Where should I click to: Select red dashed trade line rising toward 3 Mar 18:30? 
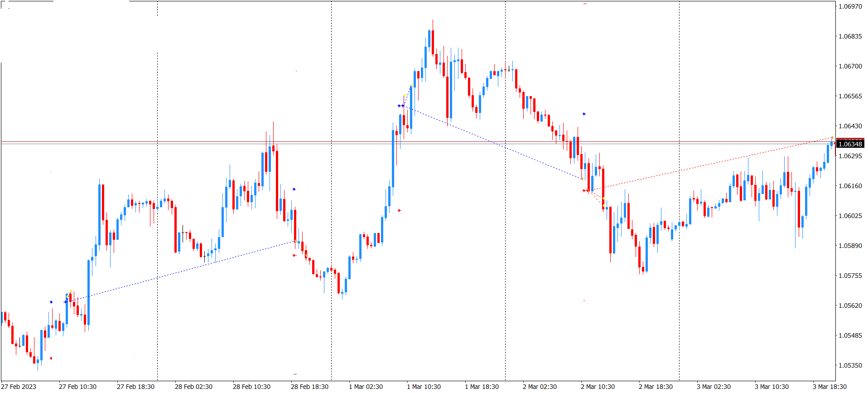point(711,164)
